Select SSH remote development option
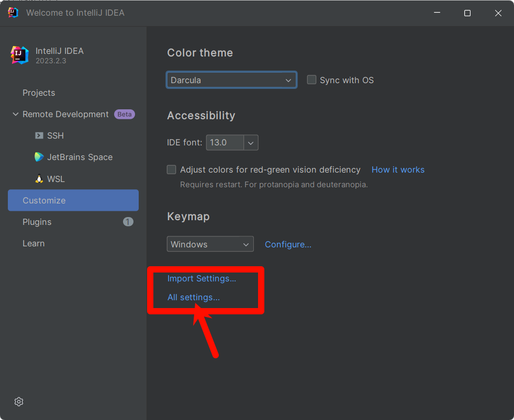The image size is (514, 420). pyautogui.click(x=55, y=135)
